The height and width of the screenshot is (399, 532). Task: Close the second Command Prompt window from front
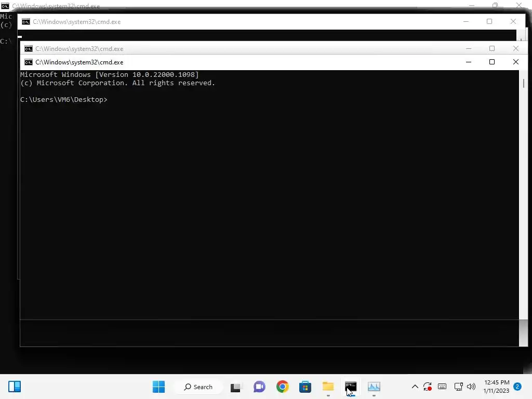coord(516,48)
